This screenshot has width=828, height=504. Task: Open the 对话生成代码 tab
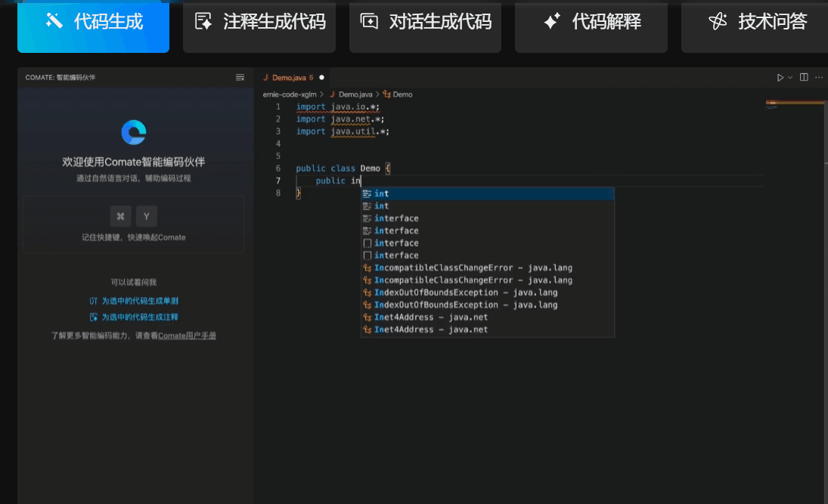(x=425, y=26)
